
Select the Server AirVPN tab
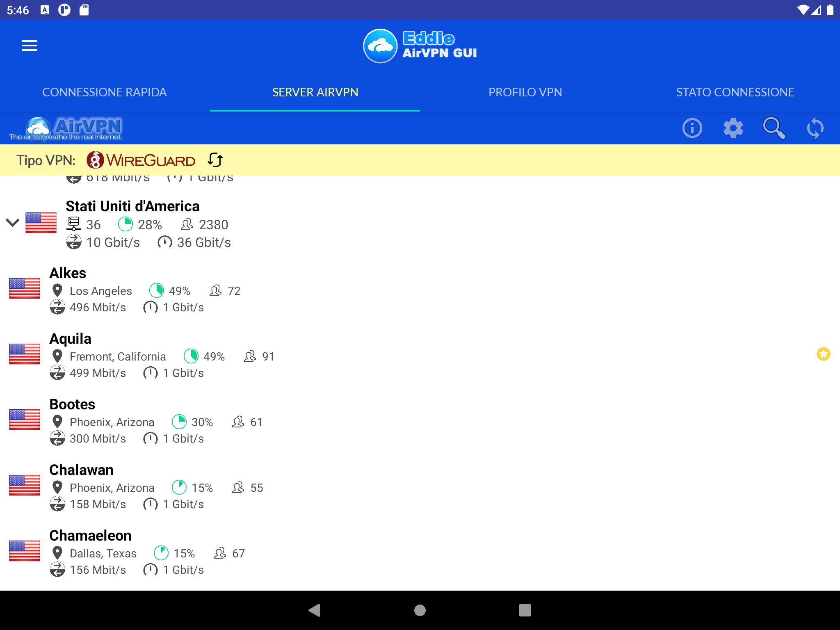click(x=315, y=92)
